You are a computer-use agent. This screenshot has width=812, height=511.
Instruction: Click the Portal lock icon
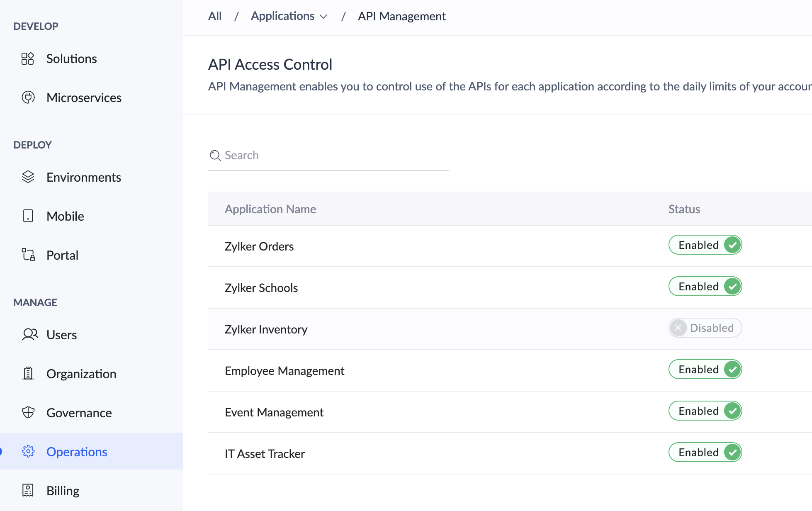coord(29,255)
